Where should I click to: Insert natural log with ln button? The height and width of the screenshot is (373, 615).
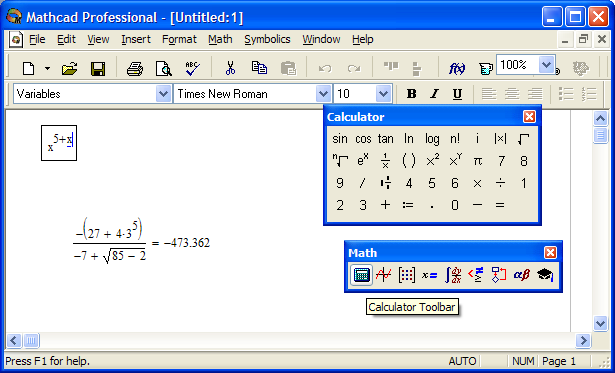click(409, 139)
